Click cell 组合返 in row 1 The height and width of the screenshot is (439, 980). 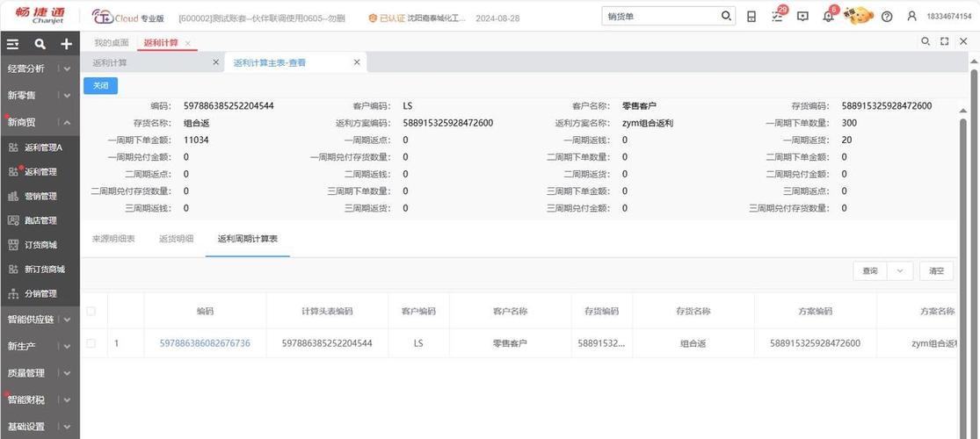(x=693, y=343)
